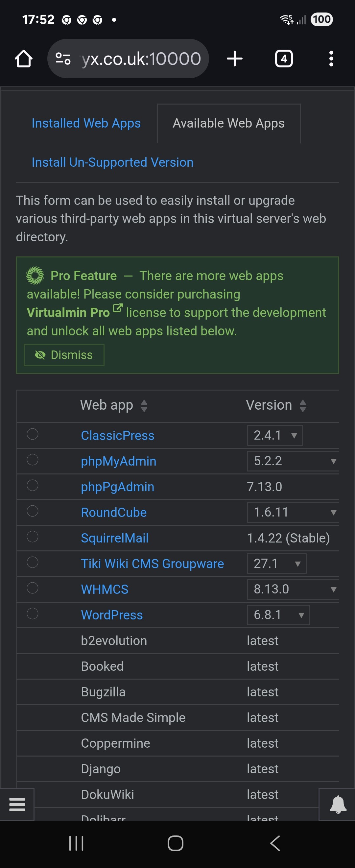Viewport: 355px width, 868px height.
Task: Open the RoundCube link
Action: 114,512
